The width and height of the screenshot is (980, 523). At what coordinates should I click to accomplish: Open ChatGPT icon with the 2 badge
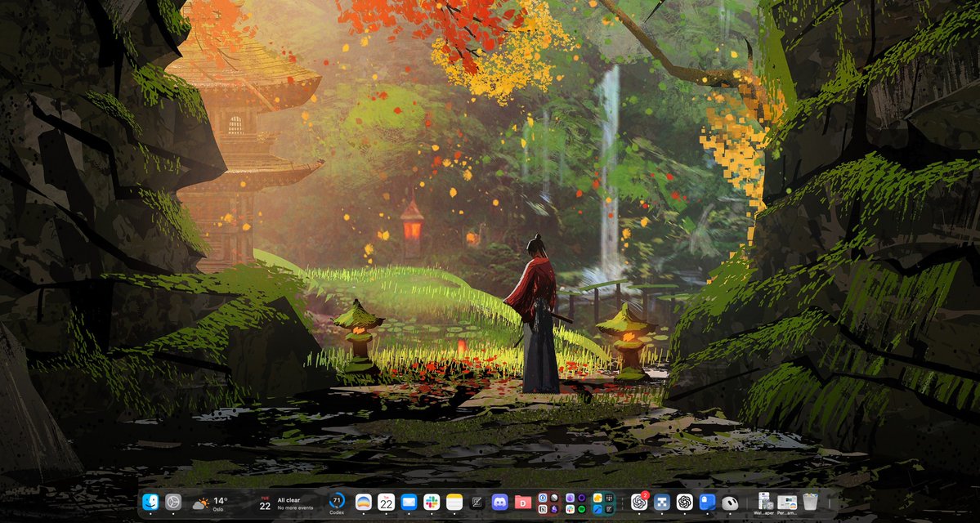[638, 502]
